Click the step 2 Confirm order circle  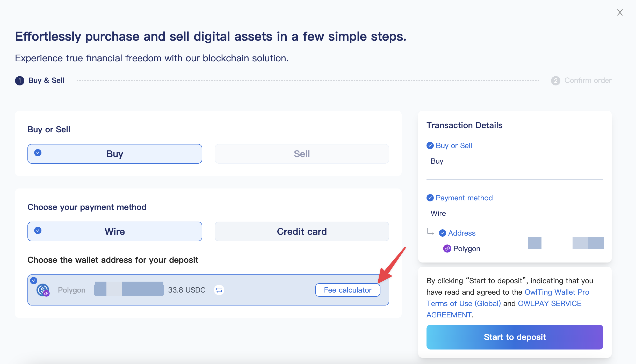(x=555, y=81)
